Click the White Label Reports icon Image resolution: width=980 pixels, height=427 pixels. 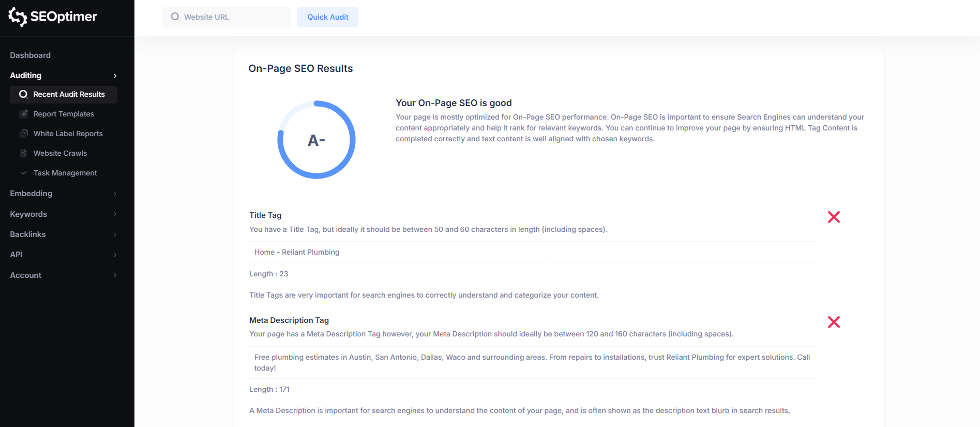coord(24,134)
